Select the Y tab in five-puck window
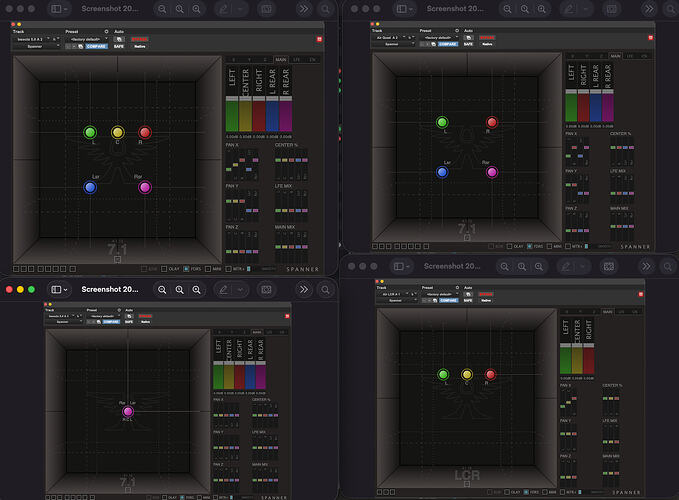Viewport: 679px width, 500px height. coord(249,59)
